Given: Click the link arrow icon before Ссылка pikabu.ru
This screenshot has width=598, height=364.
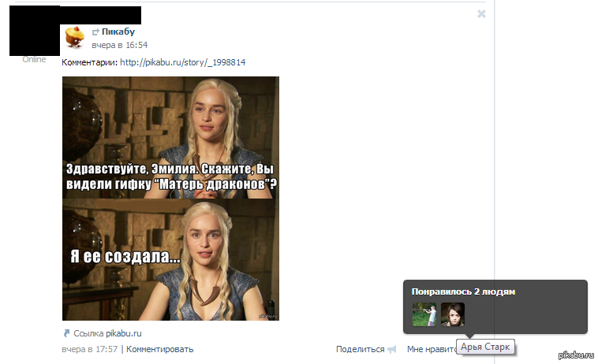Looking at the screenshot, I should [66, 333].
